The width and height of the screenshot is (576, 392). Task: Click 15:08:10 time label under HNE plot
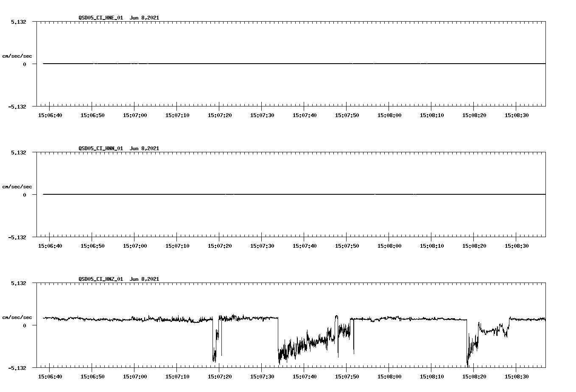432,115
